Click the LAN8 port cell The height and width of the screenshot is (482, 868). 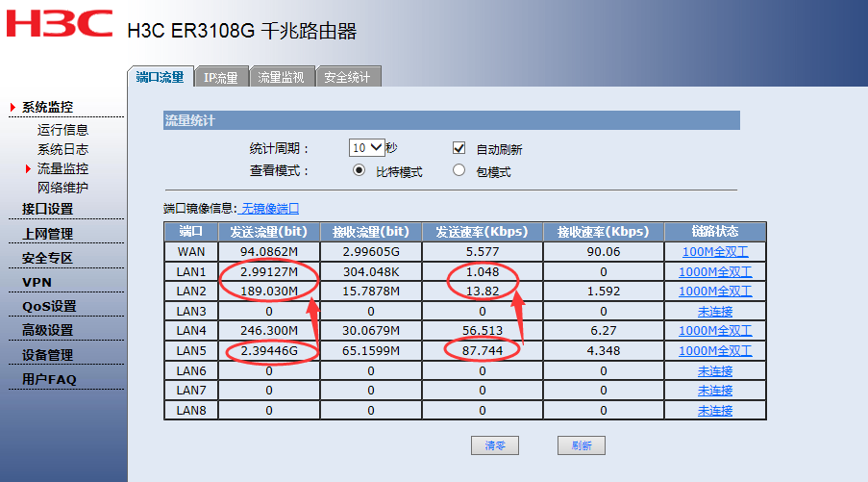(x=191, y=411)
